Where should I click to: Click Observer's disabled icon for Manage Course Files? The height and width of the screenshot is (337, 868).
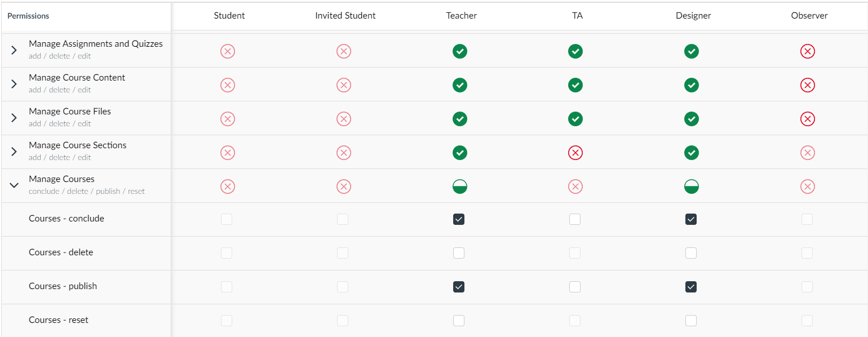point(808,119)
